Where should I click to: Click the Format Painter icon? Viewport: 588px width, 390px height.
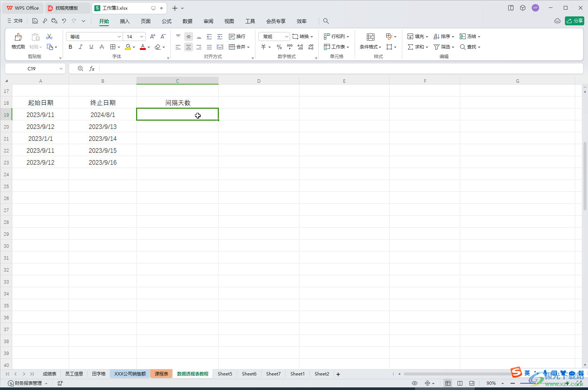pos(18,37)
